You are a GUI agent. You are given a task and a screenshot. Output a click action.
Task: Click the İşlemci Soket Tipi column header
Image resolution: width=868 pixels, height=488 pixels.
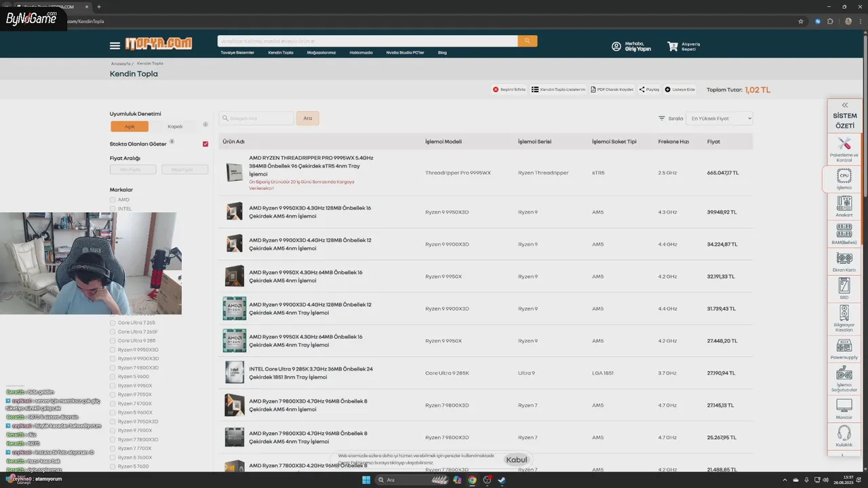point(614,142)
